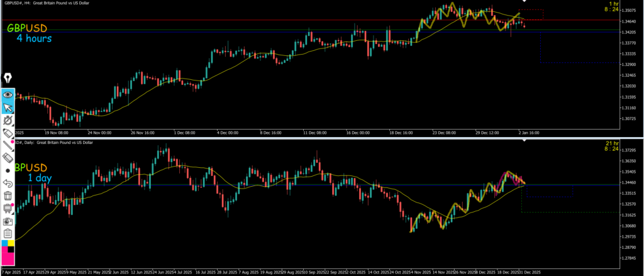
Task: Click the whiteboard presentation screen icon
Action: point(8,208)
